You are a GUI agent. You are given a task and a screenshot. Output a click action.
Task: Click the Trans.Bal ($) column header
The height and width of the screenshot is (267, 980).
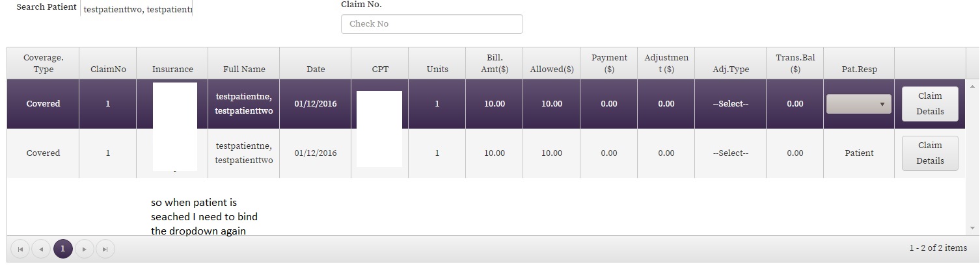click(x=795, y=63)
